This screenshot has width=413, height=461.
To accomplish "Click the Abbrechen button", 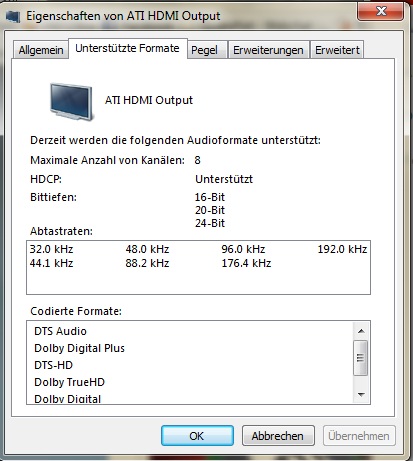I will (278, 436).
